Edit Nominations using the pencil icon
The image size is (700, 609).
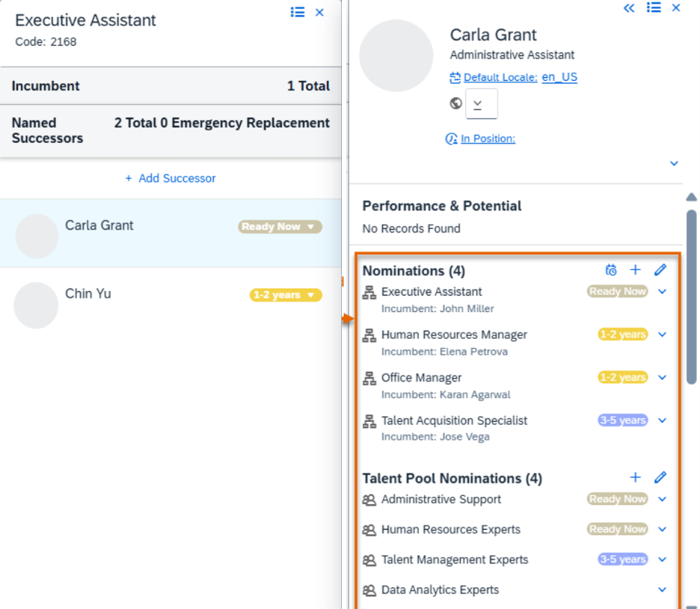[x=660, y=270]
